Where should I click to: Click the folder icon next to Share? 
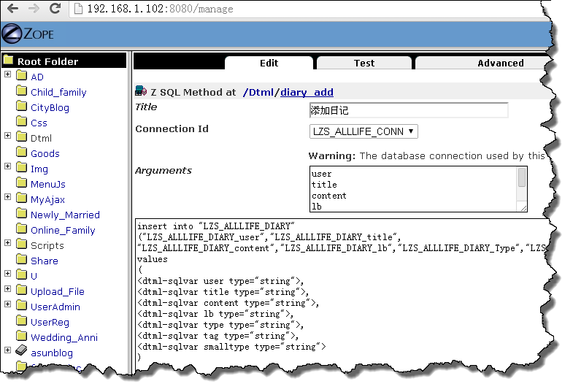click(22, 260)
